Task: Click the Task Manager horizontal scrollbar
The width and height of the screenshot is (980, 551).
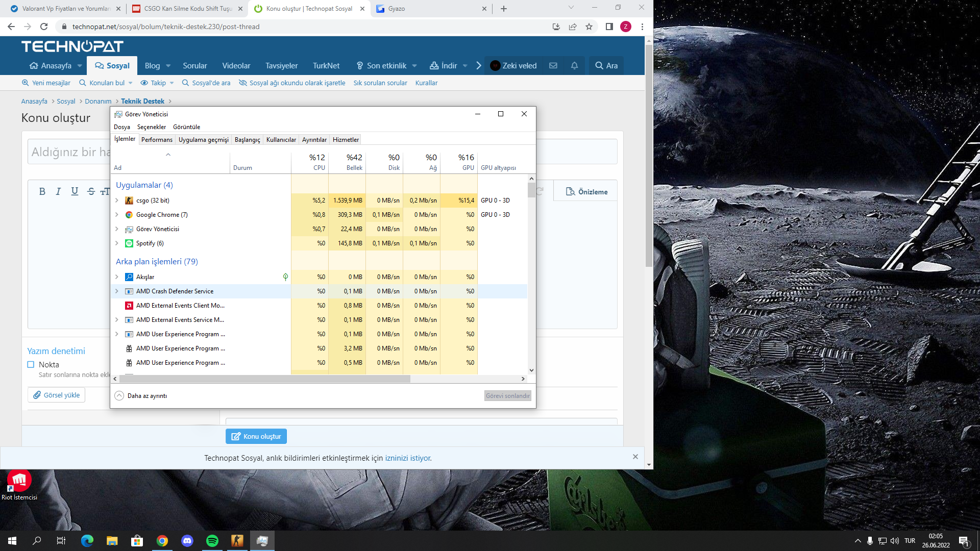Action: click(265, 379)
